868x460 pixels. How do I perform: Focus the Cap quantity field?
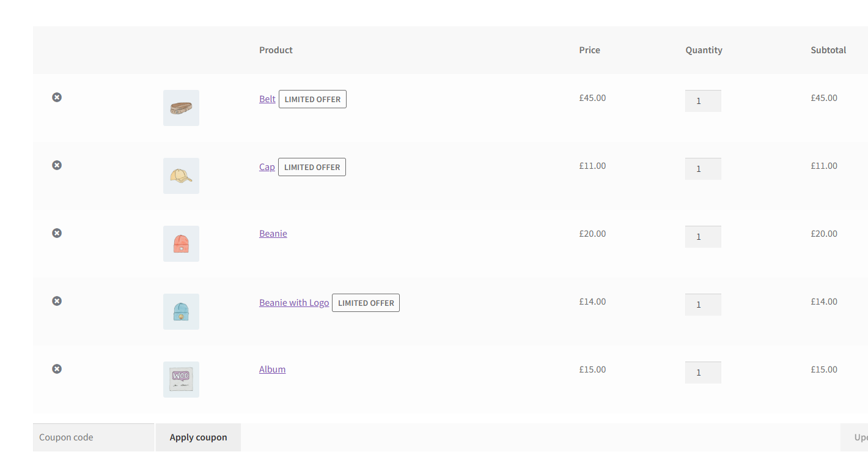pyautogui.click(x=703, y=169)
